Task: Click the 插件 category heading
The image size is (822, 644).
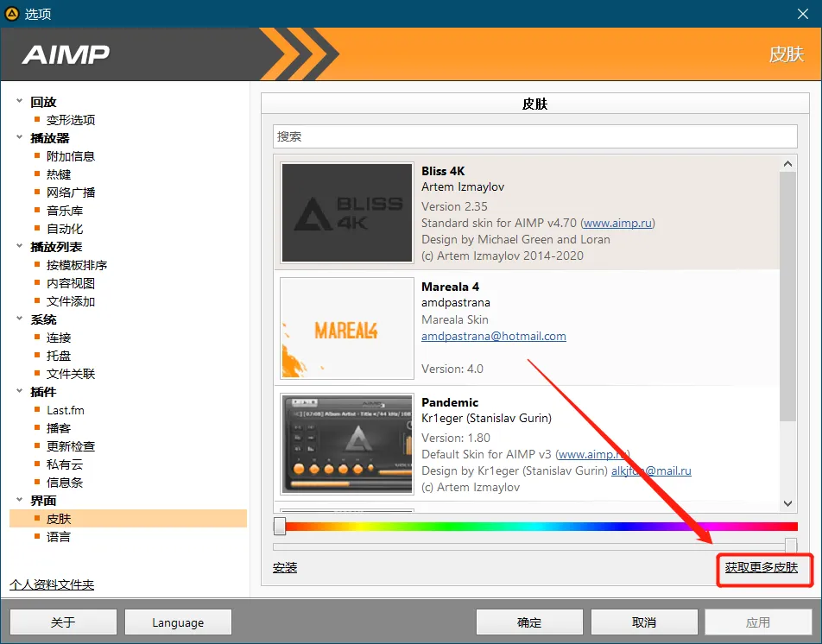Action: click(43, 392)
